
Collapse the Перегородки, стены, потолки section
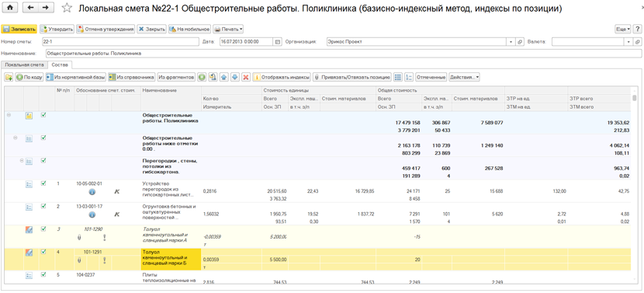coord(22,161)
